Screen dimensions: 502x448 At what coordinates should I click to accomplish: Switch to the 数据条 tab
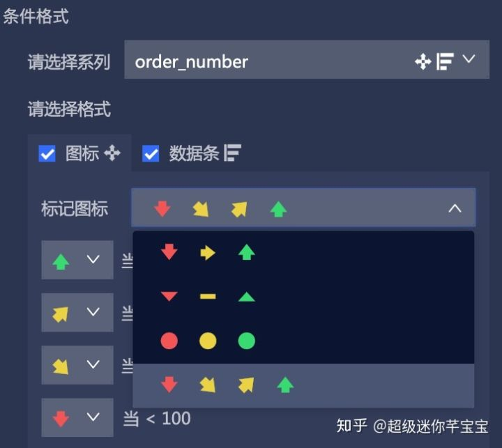pos(192,153)
